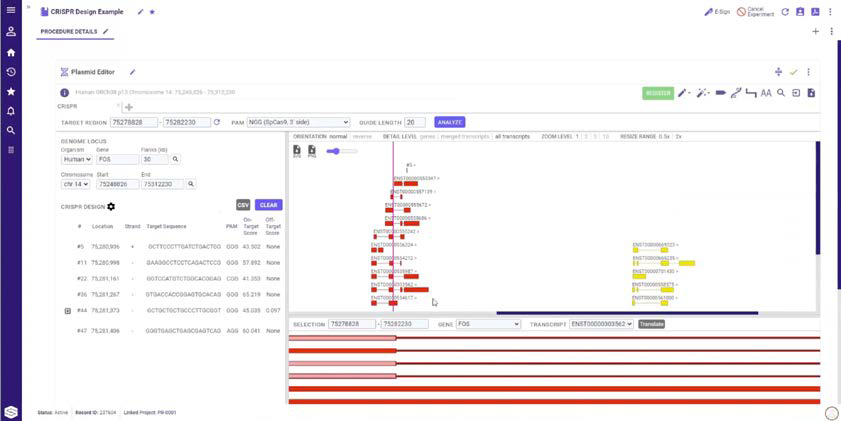Switch detail level to merged transcripts
The width and height of the screenshot is (841, 421).
pos(466,136)
